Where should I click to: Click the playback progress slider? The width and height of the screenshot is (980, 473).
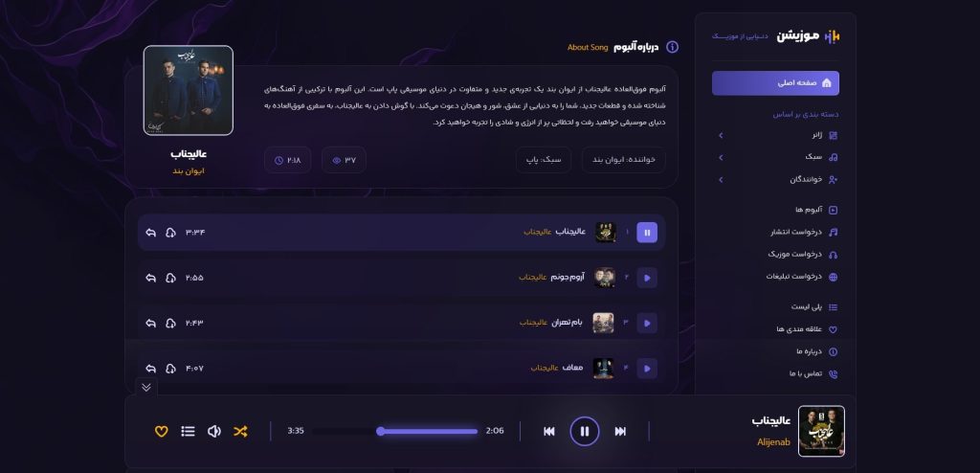(395, 431)
